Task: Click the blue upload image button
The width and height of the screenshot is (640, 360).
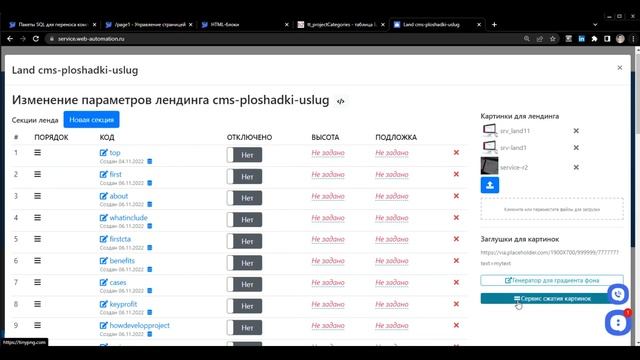Action: 489,185
